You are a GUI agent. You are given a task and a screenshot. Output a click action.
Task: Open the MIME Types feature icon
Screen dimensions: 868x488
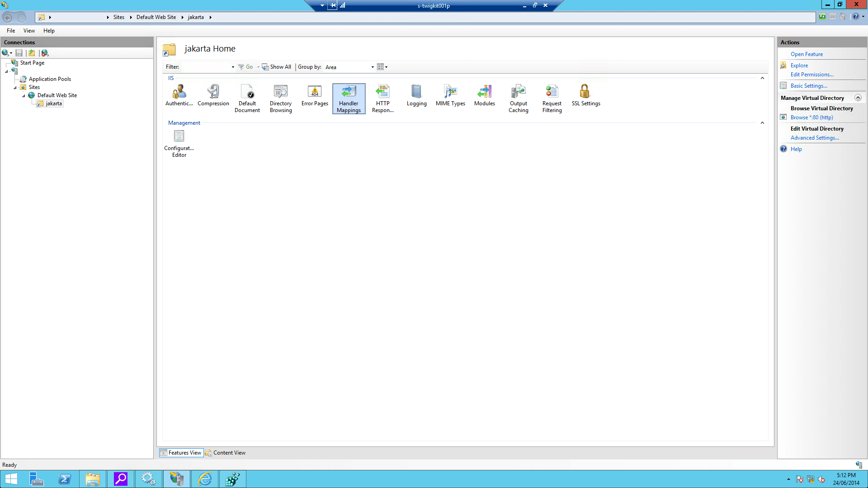point(450,95)
